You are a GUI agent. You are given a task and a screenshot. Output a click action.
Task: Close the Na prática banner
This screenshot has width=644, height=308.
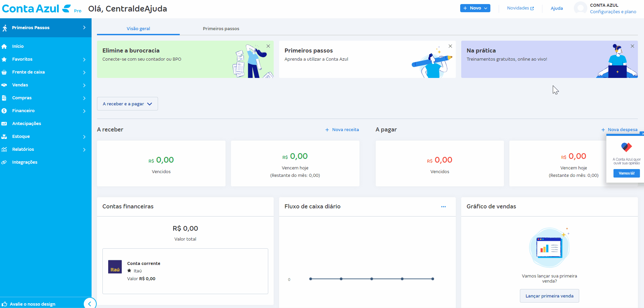(x=632, y=46)
